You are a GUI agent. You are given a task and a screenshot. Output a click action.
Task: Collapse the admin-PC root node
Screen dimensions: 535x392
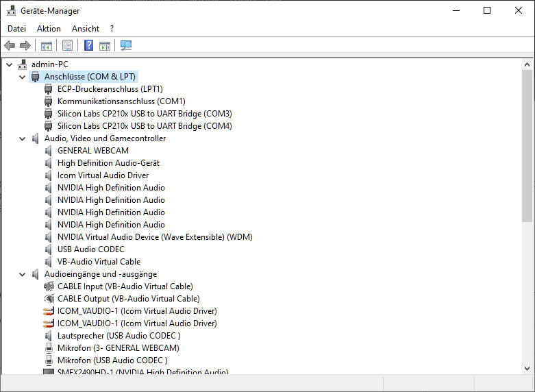pyautogui.click(x=9, y=64)
